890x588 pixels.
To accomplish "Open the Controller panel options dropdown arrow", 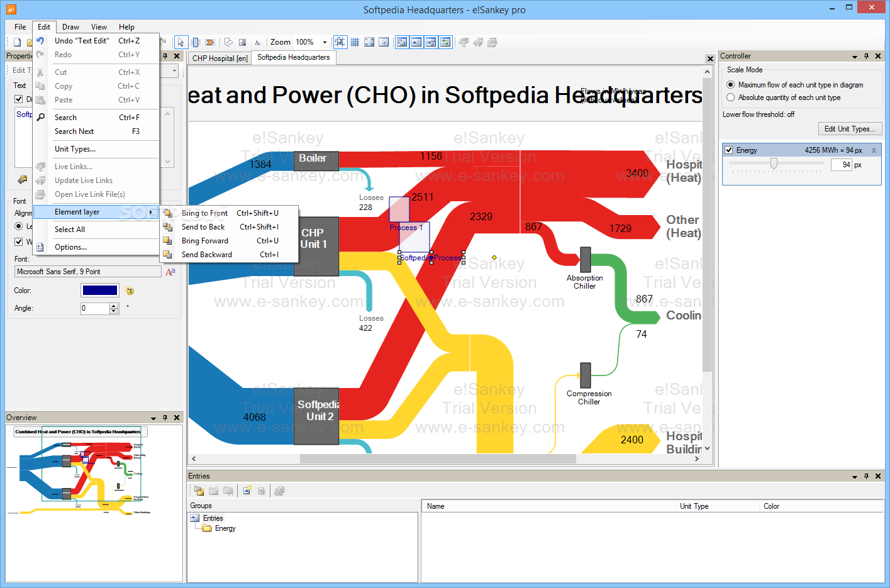I will pos(855,57).
